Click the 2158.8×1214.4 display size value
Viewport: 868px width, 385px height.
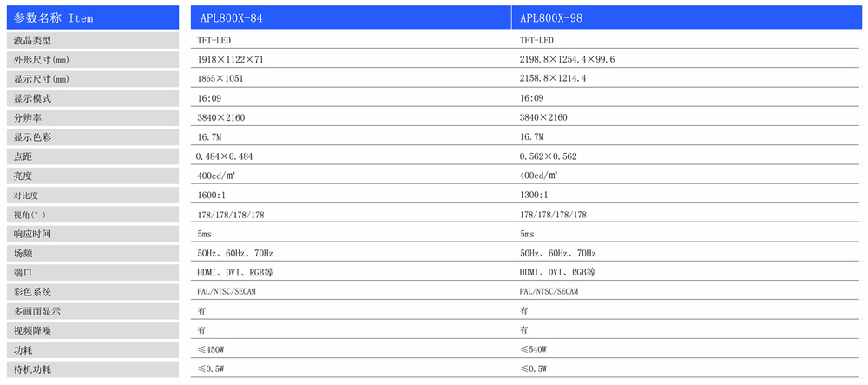pyautogui.click(x=553, y=79)
